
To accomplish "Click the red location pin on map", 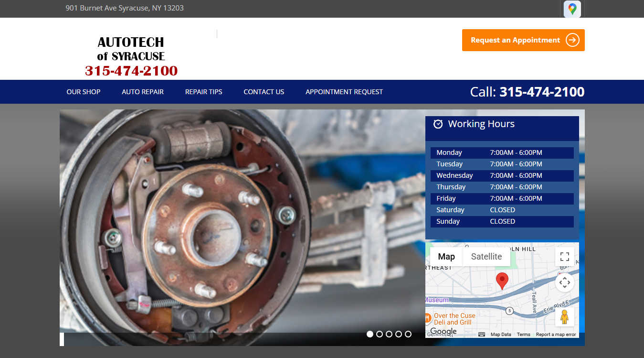I will (x=502, y=281).
